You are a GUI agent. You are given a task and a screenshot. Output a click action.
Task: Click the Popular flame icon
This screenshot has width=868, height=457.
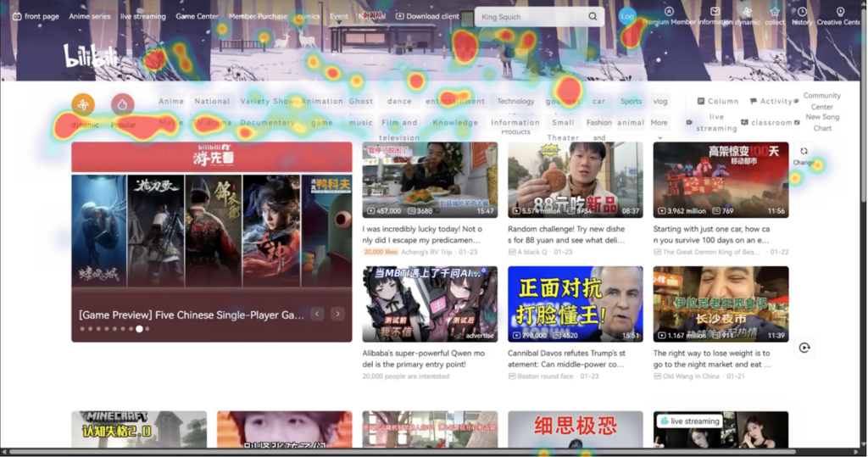coord(123,104)
